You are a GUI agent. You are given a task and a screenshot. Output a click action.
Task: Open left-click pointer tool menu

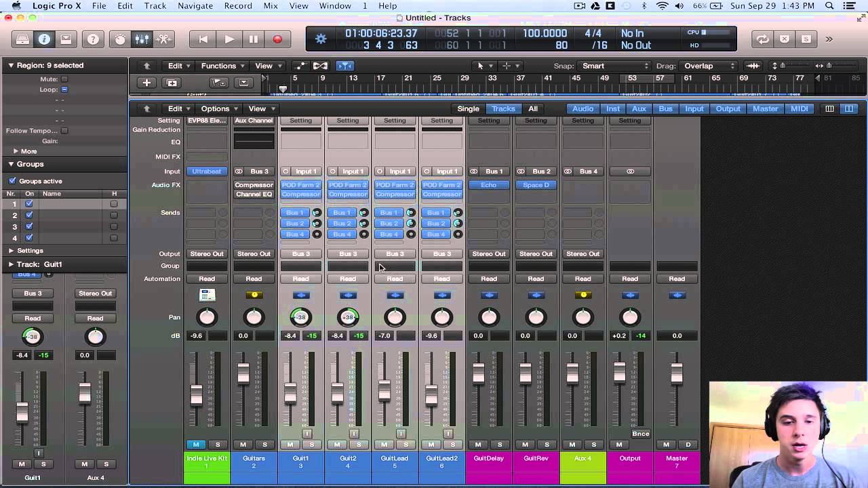pyautogui.click(x=484, y=66)
